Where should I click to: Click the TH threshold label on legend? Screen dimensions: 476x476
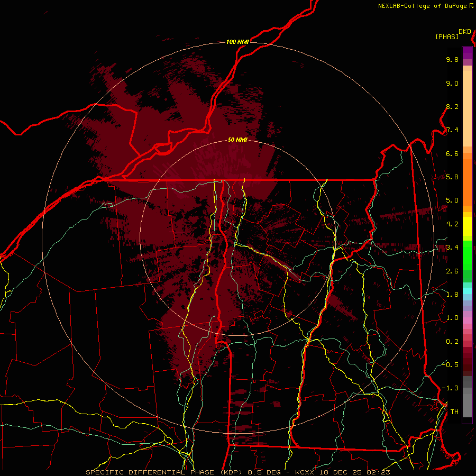point(454,412)
